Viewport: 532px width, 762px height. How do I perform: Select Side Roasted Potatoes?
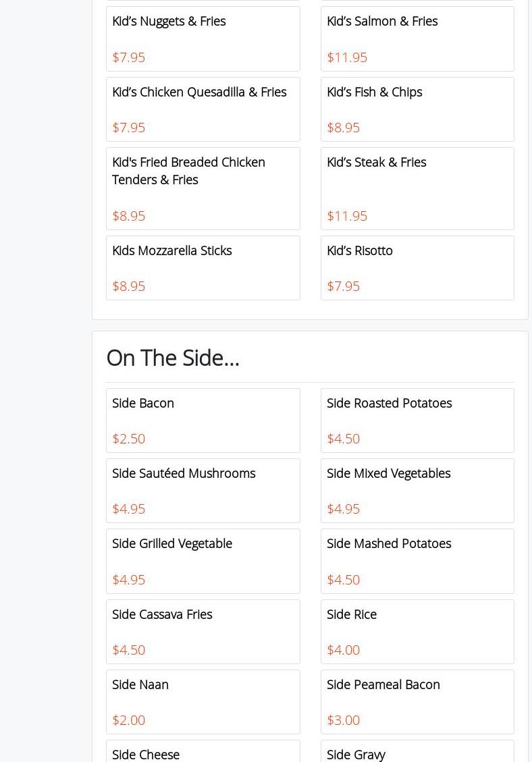(x=417, y=420)
